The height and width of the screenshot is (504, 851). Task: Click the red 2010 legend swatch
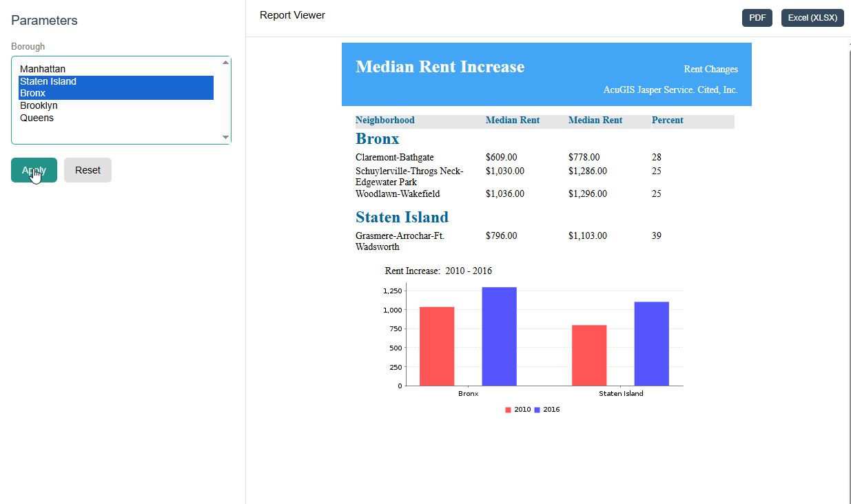pyautogui.click(x=509, y=410)
